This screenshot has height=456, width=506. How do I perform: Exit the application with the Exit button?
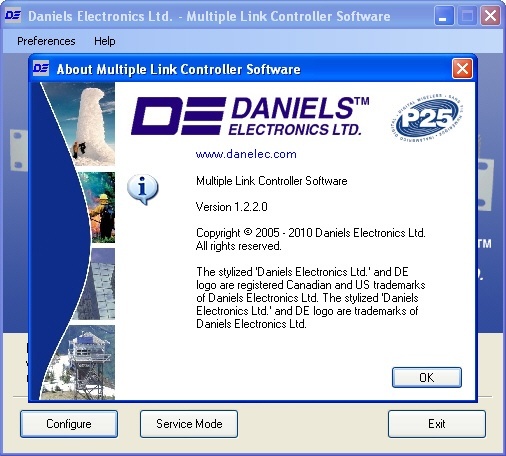point(437,424)
